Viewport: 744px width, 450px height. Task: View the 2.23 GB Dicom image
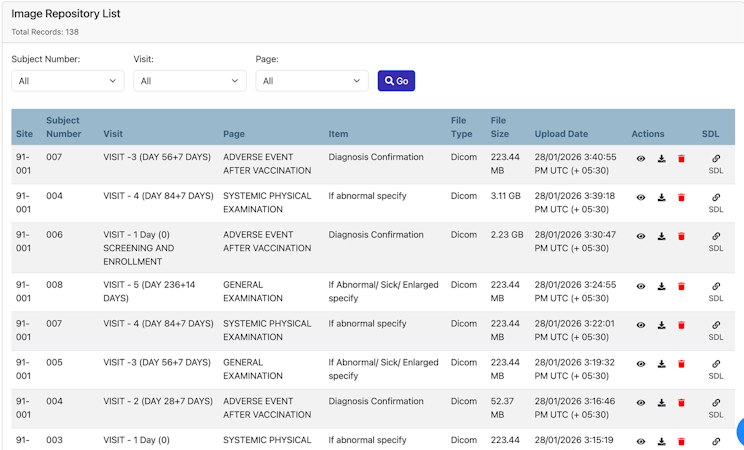pos(641,236)
